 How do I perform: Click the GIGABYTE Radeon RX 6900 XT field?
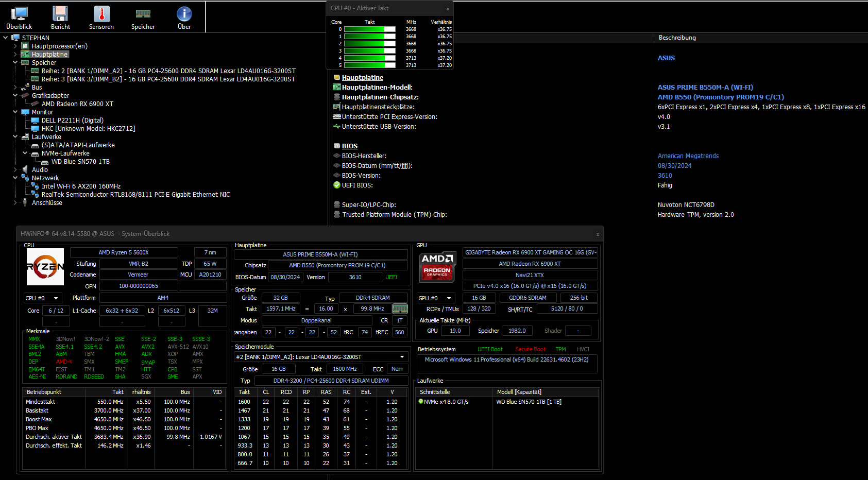coord(530,252)
